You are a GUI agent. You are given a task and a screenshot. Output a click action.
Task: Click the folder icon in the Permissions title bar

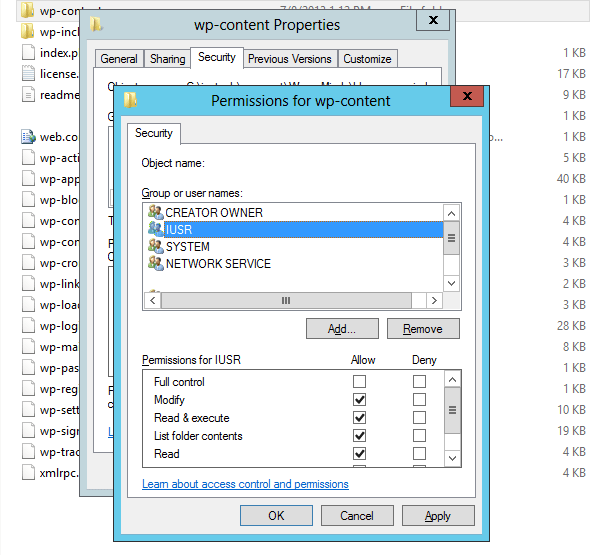(x=130, y=100)
